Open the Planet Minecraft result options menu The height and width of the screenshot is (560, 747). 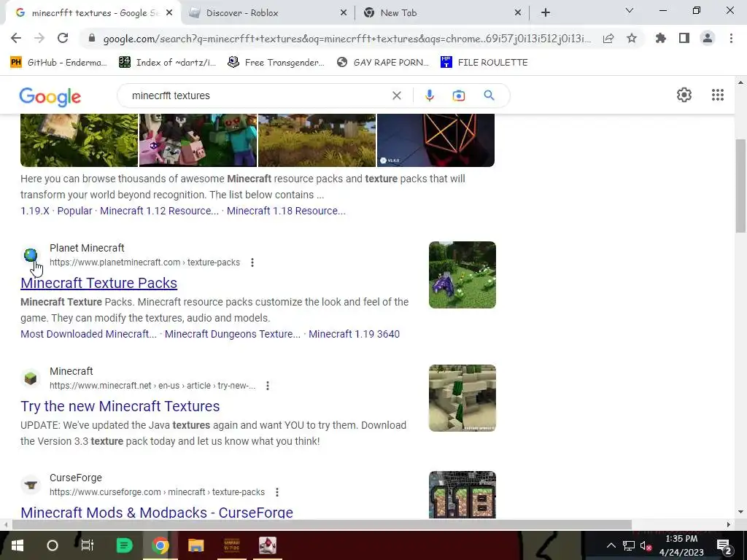pos(252,262)
